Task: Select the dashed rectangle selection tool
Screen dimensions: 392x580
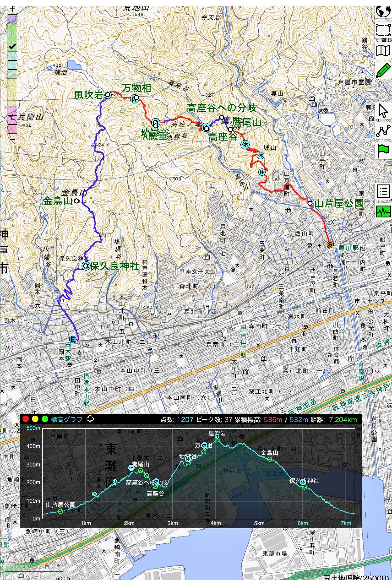Action: (383, 30)
